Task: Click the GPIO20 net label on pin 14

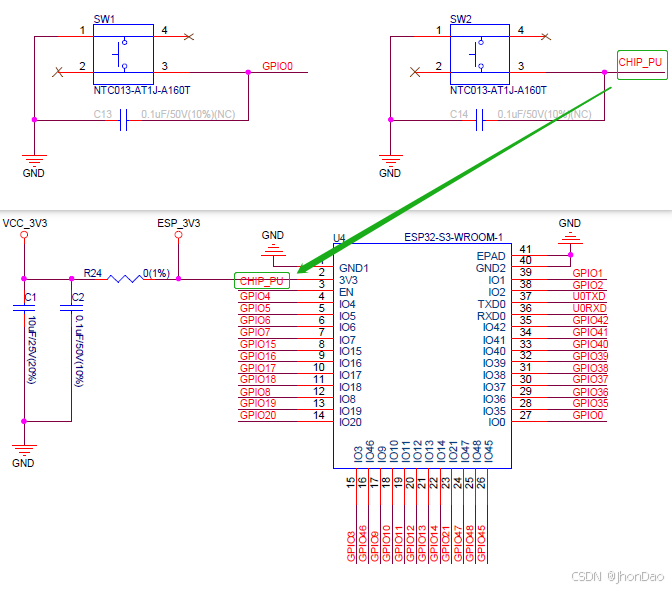Action: click(x=258, y=416)
